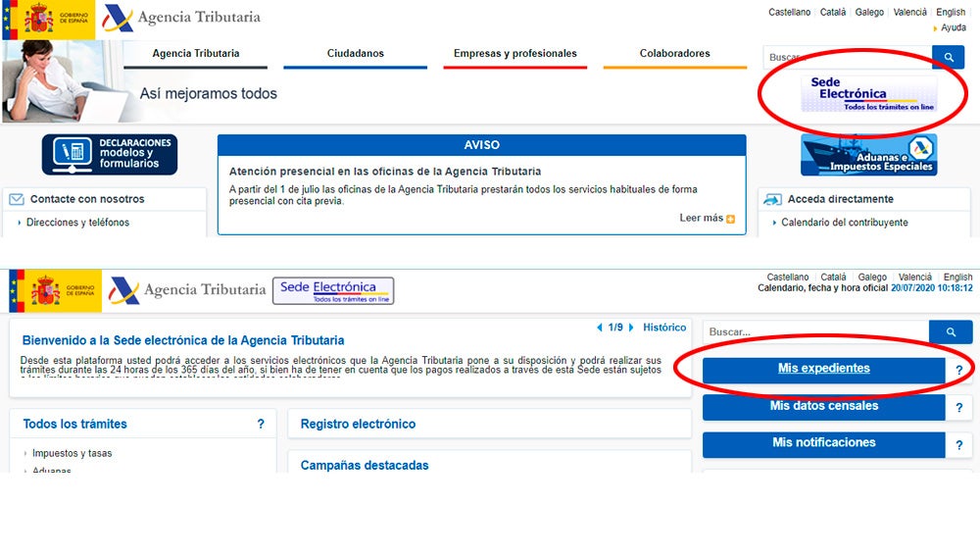Click Contacte con nosotros heading
This screenshot has width=980, height=556.
click(x=87, y=199)
